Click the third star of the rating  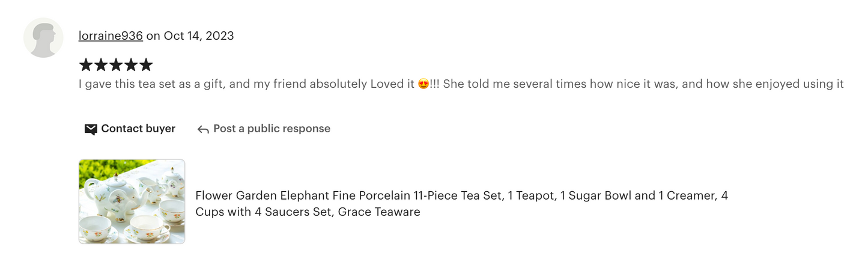116,65
